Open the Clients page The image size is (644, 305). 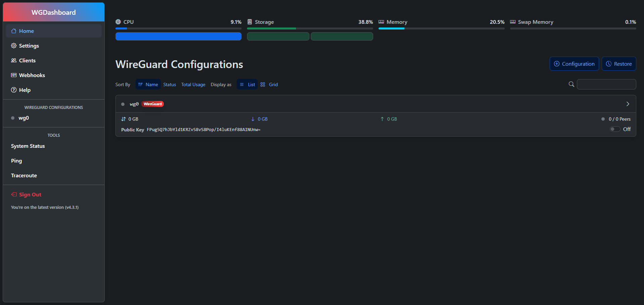click(54, 60)
